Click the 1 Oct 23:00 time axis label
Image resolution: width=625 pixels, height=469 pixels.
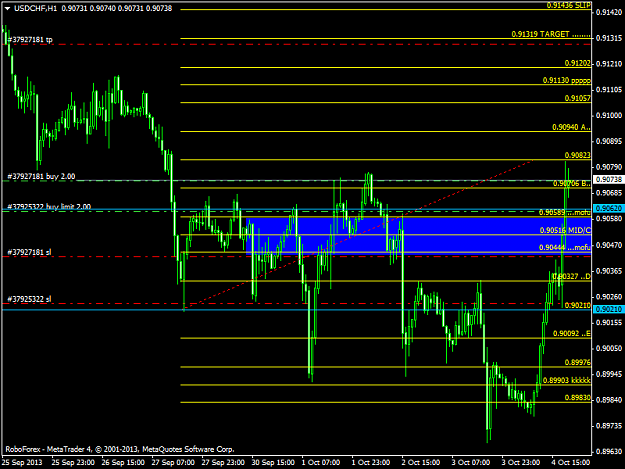click(371, 463)
